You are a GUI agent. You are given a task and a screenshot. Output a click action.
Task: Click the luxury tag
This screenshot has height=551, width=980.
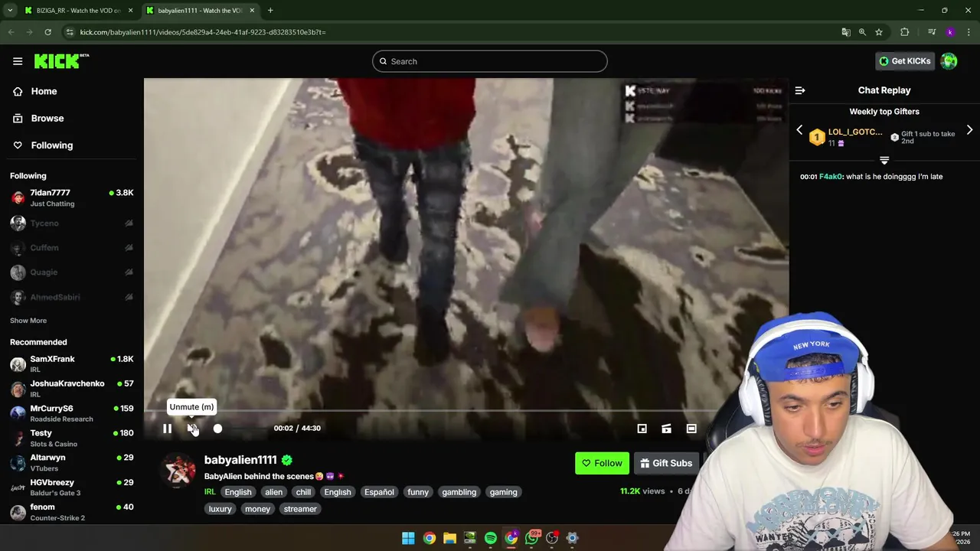click(220, 509)
